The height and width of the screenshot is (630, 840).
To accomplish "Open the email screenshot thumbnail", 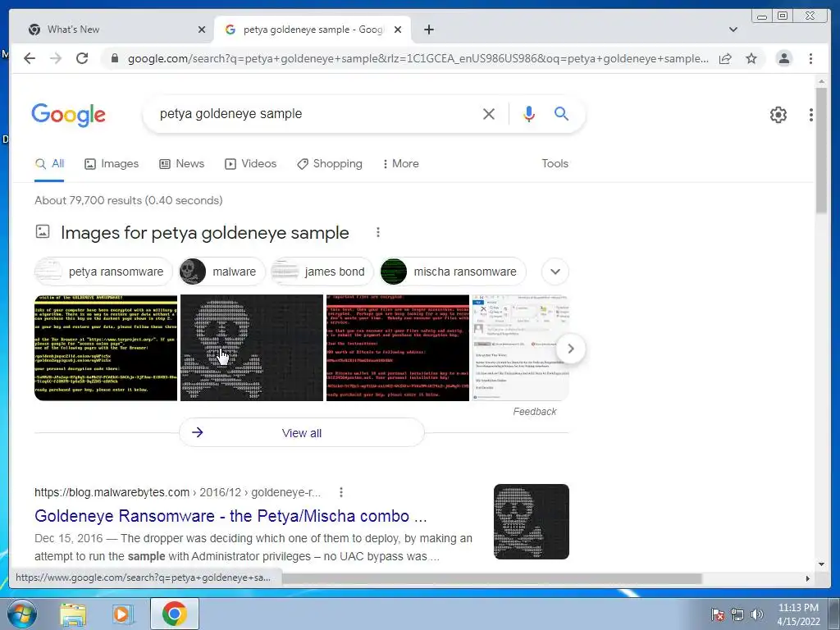I will pyautogui.click(x=520, y=348).
